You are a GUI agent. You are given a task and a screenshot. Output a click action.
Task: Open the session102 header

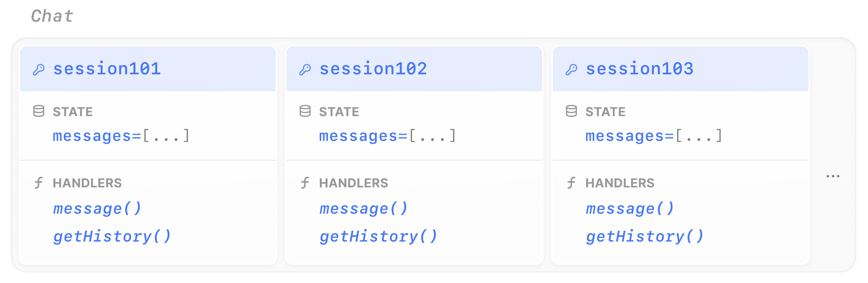pos(414,69)
